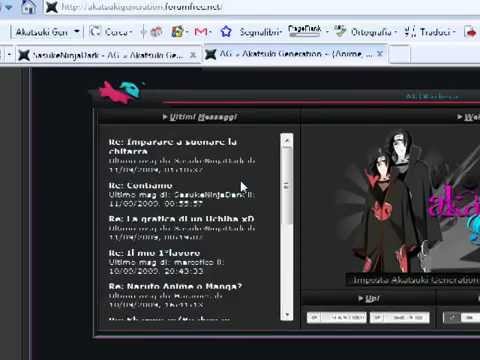
Task: Click the messages list scroll-up arrow
Action: (287, 140)
